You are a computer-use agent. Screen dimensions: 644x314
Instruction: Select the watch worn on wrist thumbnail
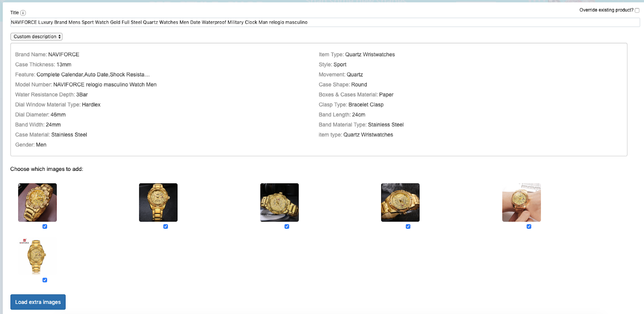click(521, 203)
